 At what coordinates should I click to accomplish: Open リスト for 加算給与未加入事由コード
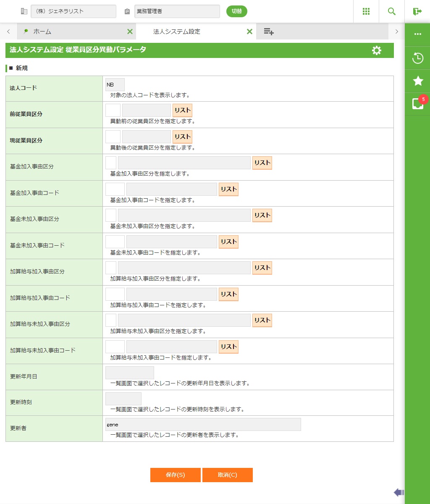point(228,347)
